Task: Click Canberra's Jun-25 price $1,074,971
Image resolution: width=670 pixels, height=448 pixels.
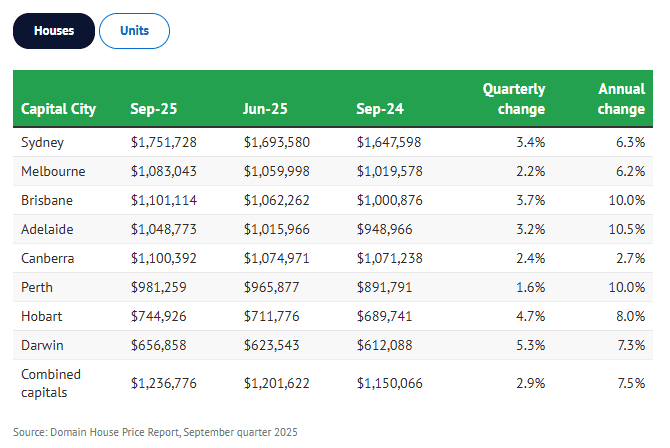Action: (x=277, y=258)
